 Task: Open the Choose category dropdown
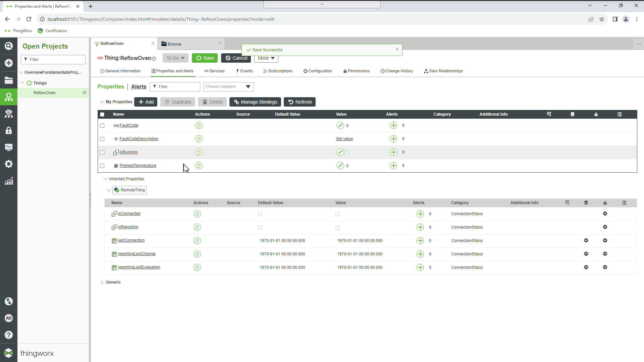[x=228, y=87]
